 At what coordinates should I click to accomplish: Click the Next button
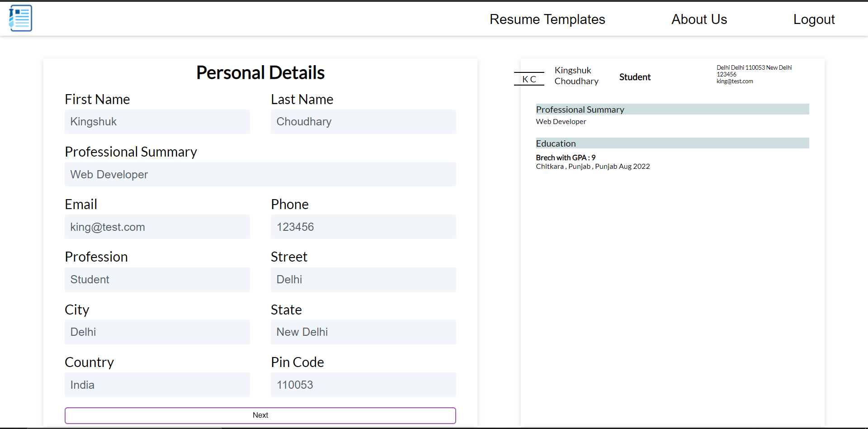pyautogui.click(x=260, y=415)
